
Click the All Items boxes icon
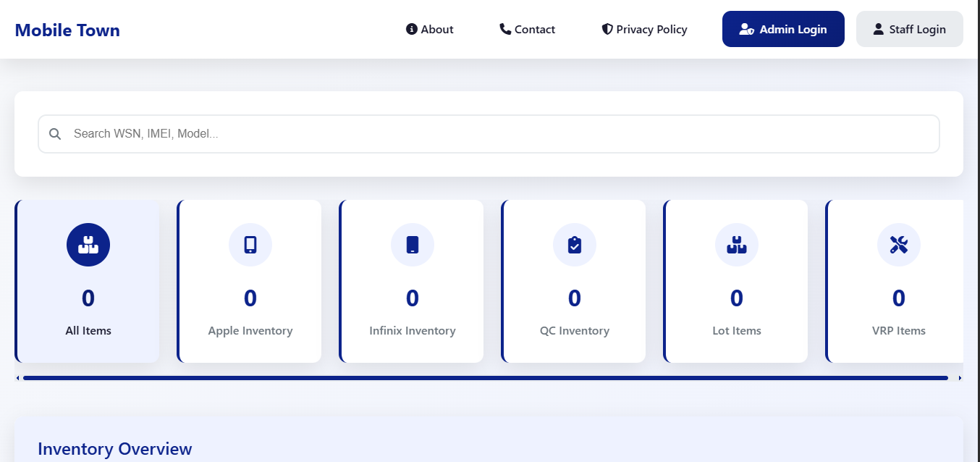tap(88, 245)
